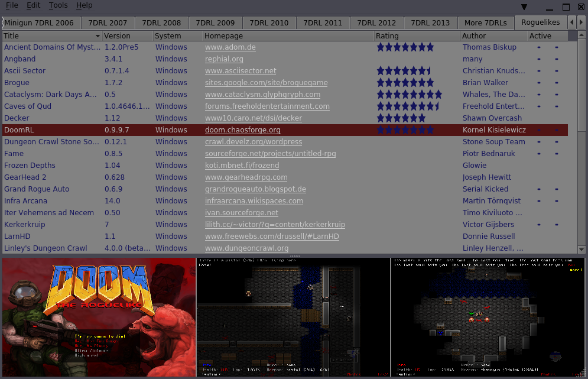This screenshot has height=379, width=588.
Task: Open the www10.caro.net/dsi/decker link
Action: [x=253, y=118]
